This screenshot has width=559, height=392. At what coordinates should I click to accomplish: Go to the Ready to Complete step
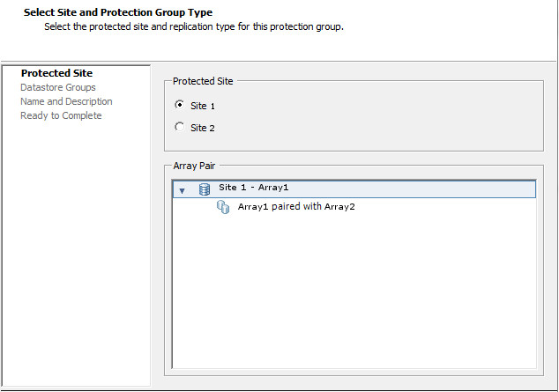61,115
